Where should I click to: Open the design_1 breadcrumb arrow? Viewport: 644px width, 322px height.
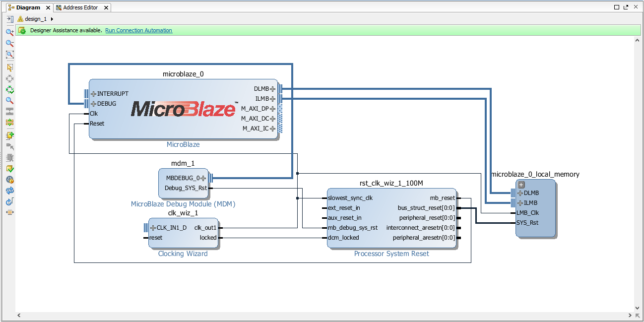(x=52, y=19)
